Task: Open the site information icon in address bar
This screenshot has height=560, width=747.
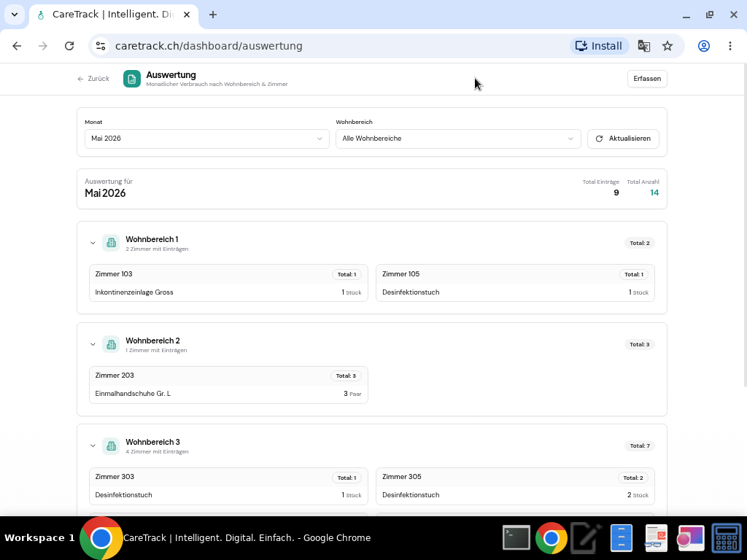Action: click(x=101, y=46)
